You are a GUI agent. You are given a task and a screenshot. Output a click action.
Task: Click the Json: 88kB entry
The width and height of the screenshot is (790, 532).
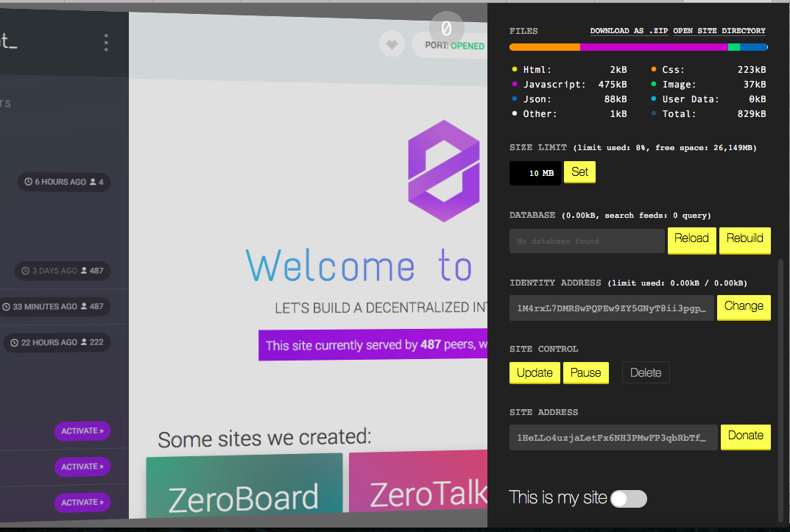pos(569,99)
